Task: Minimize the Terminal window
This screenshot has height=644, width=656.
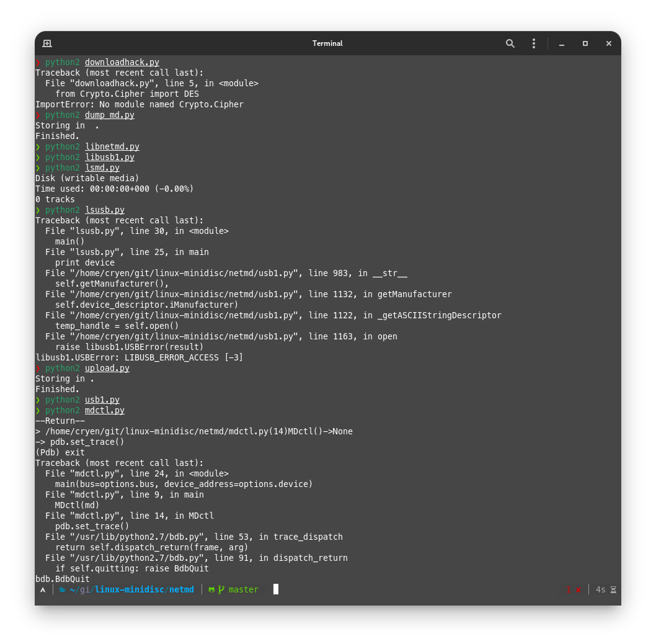Action: pyautogui.click(x=562, y=43)
